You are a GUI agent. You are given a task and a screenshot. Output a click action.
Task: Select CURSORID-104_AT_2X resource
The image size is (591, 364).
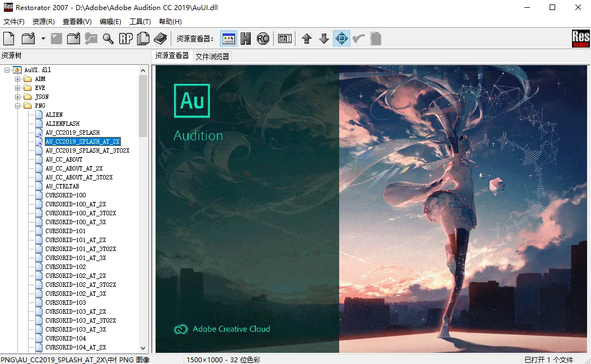76,347
